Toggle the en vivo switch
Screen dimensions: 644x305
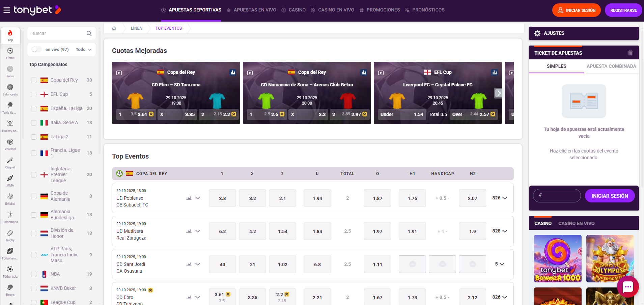tap(37, 49)
